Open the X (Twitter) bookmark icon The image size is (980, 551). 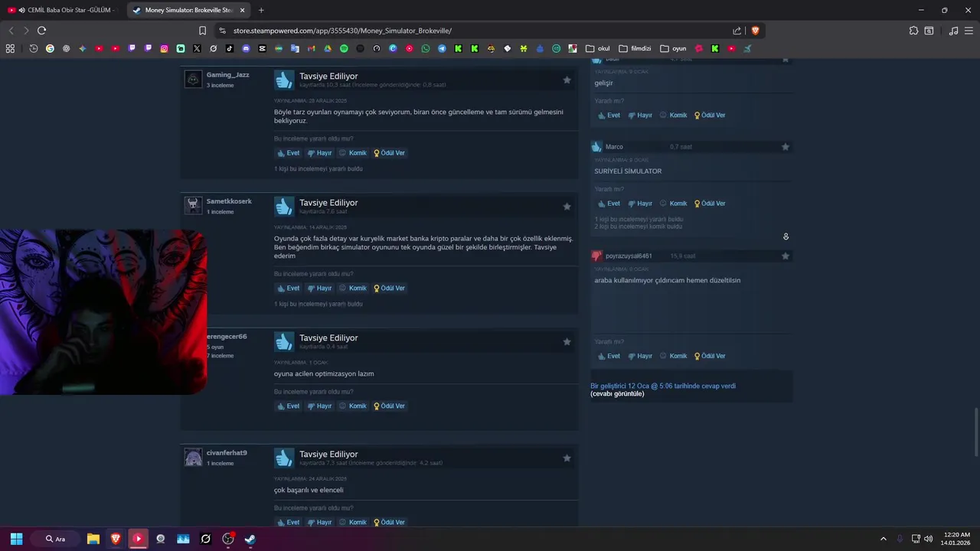(197, 48)
